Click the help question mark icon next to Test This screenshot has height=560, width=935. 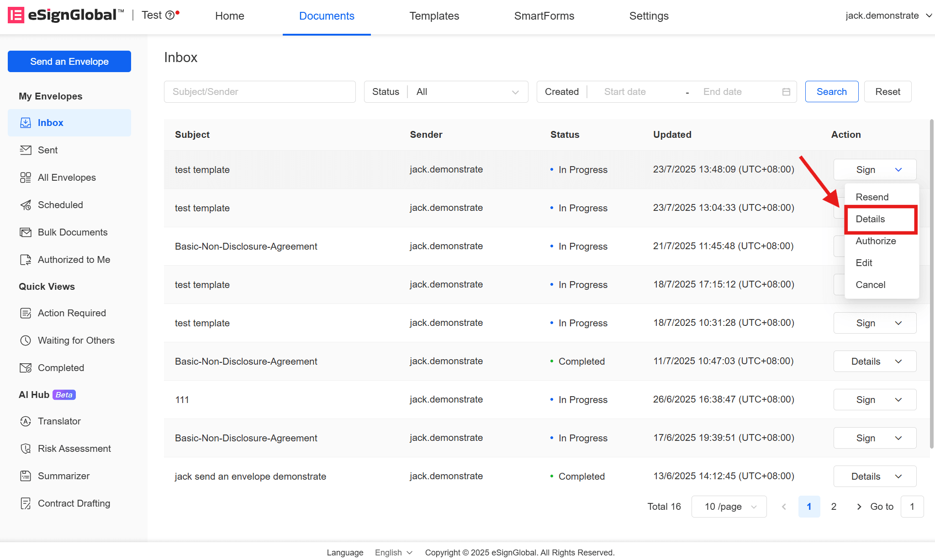coord(170,15)
